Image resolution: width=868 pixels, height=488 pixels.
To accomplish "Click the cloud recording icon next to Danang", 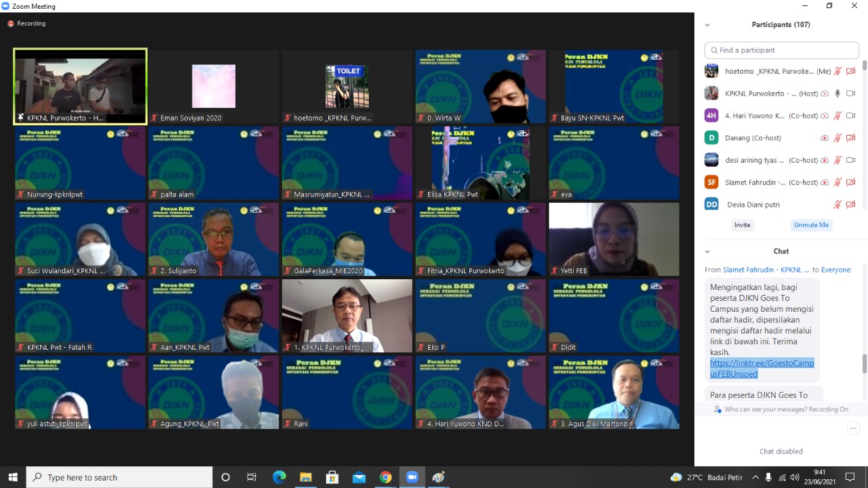I will tap(825, 138).
